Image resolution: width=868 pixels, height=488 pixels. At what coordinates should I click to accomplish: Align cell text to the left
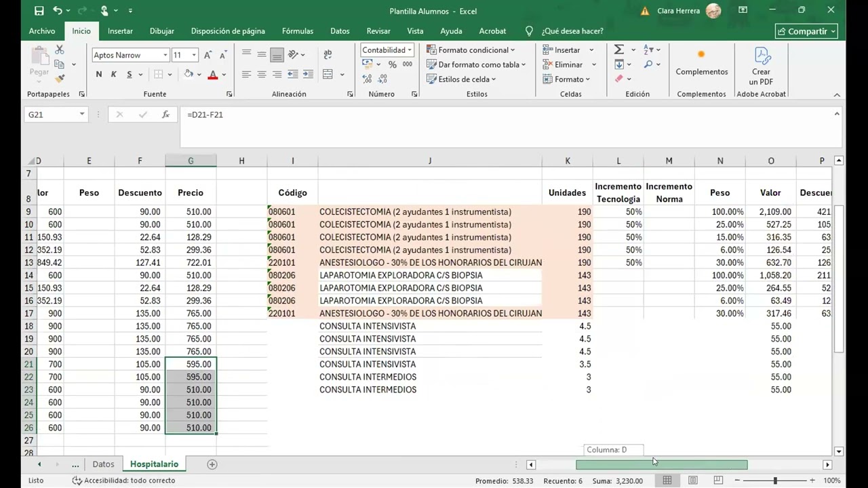pos(246,75)
